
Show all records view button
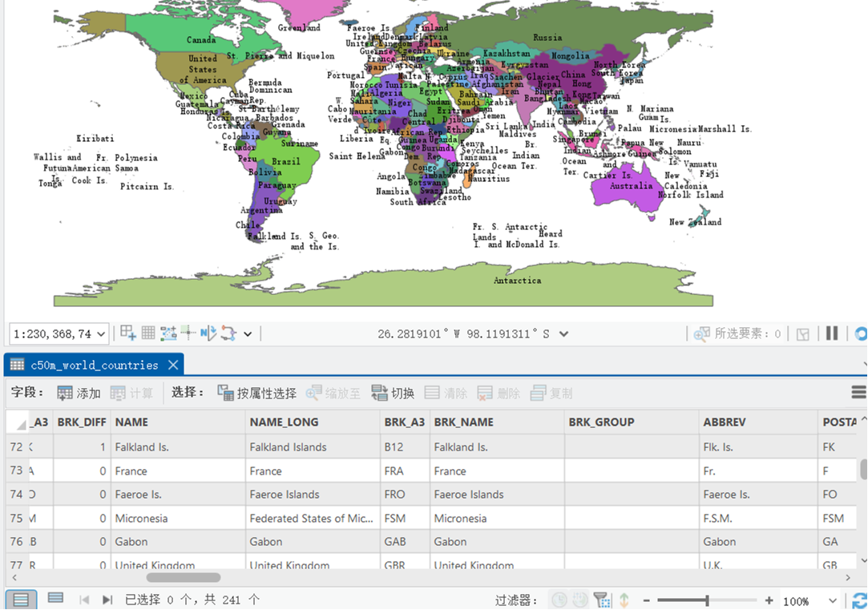[21, 600]
